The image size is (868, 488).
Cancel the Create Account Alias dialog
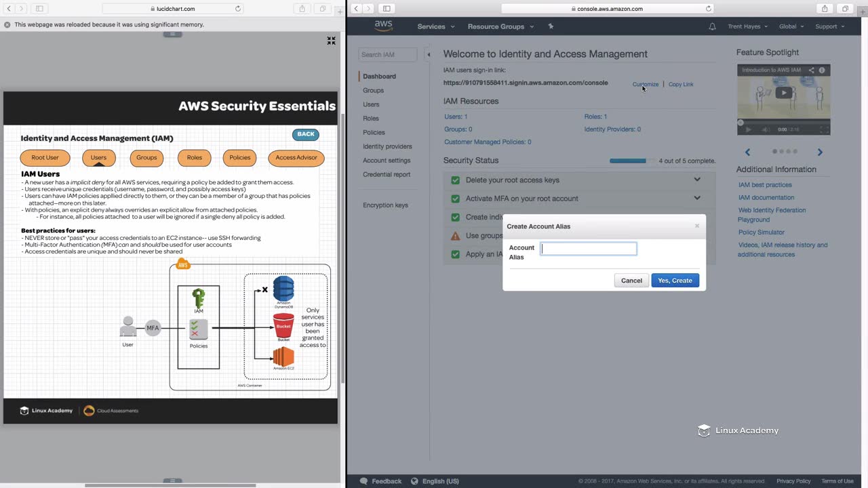pyautogui.click(x=631, y=281)
